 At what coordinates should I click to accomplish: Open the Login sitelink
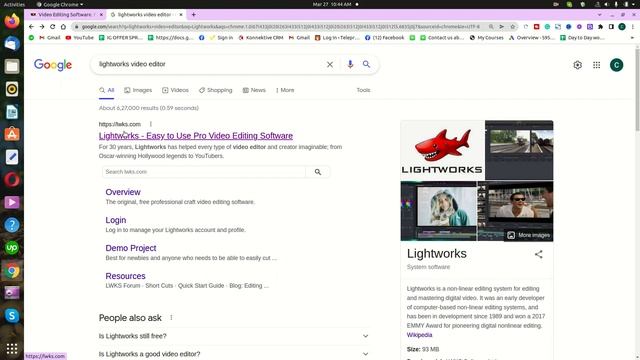pos(116,220)
